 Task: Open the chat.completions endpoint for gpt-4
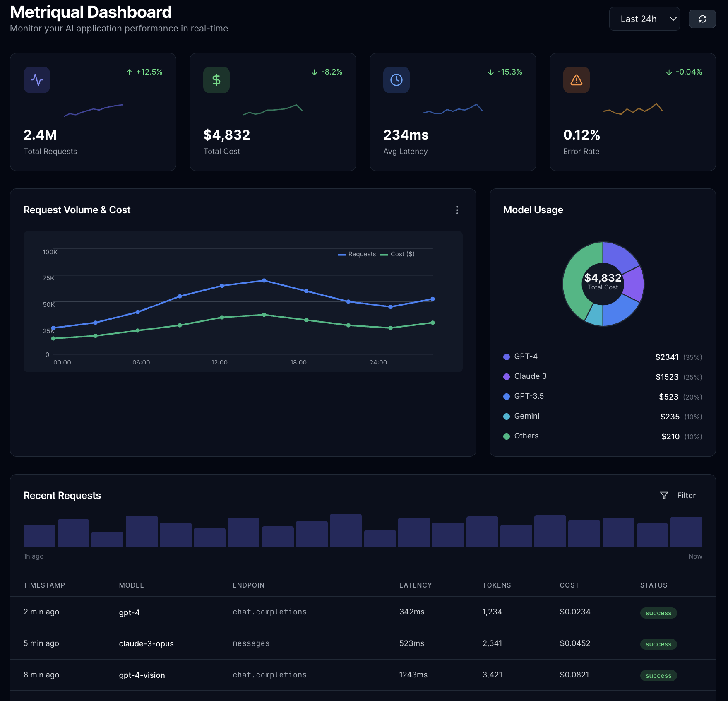[x=269, y=612]
